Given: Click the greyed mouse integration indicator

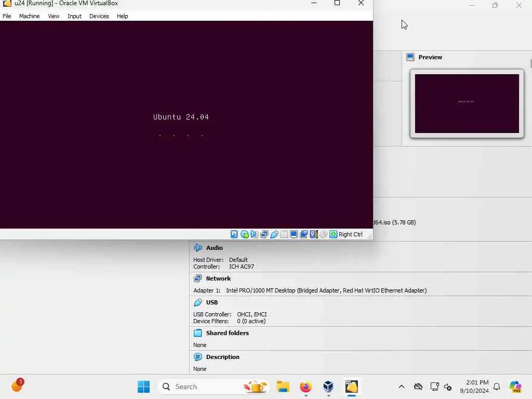Looking at the screenshot, I should (x=324, y=234).
